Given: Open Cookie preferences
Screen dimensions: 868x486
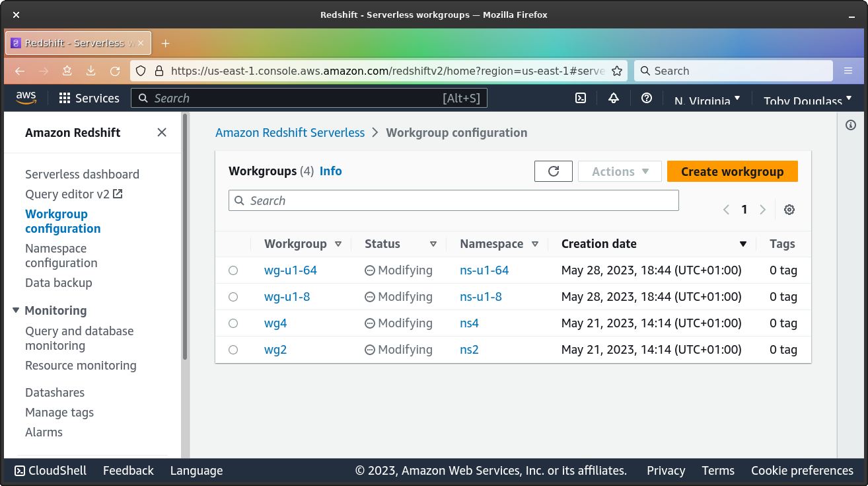Looking at the screenshot, I should coord(802,471).
